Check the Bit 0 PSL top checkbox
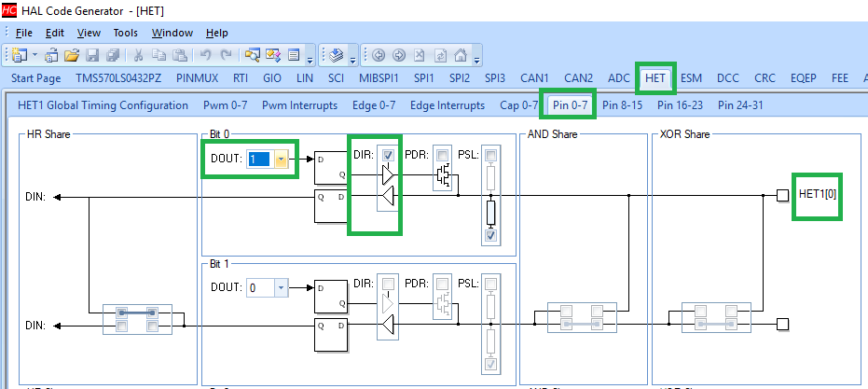This screenshot has height=389, width=868. coord(490,155)
